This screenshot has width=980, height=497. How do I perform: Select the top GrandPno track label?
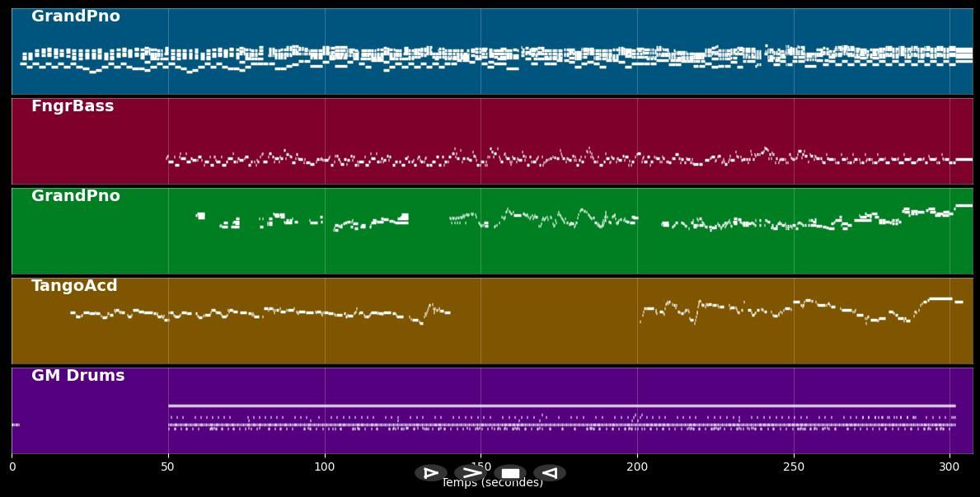tap(75, 16)
